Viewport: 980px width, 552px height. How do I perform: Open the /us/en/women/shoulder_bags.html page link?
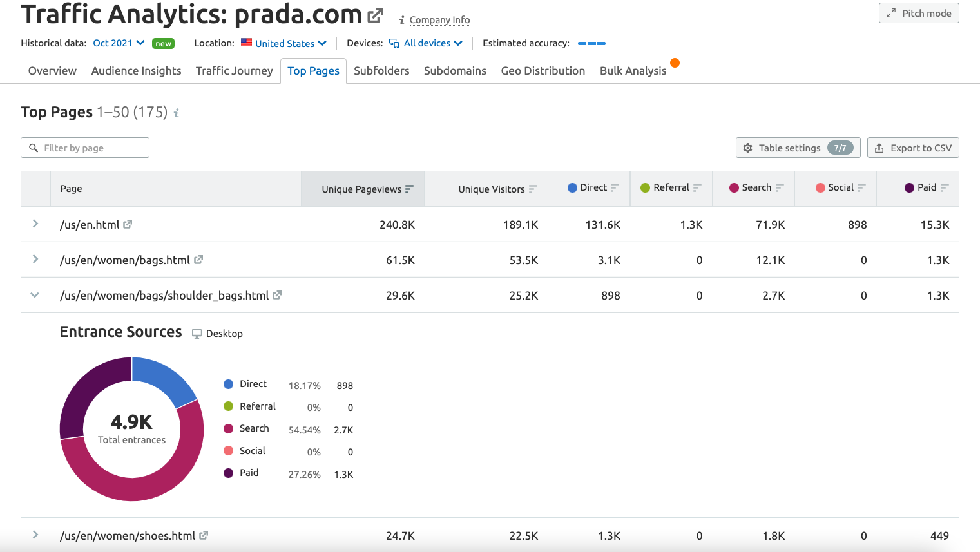[164, 295]
